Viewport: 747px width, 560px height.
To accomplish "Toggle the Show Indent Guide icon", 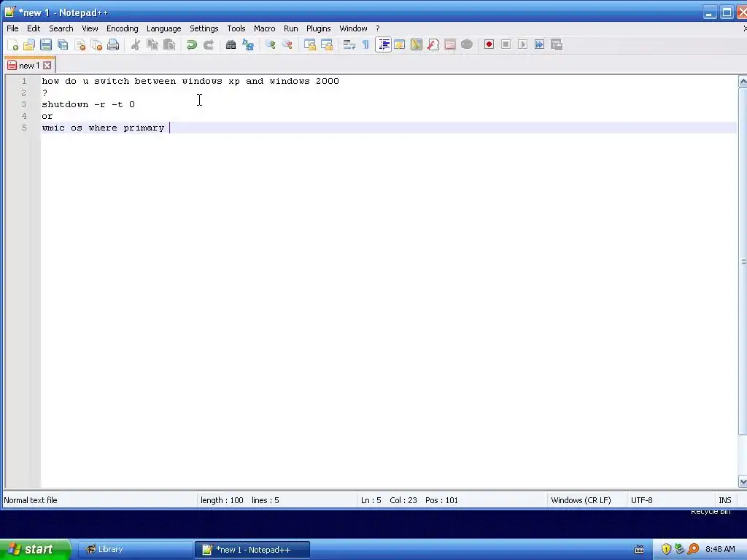I will (x=383, y=44).
